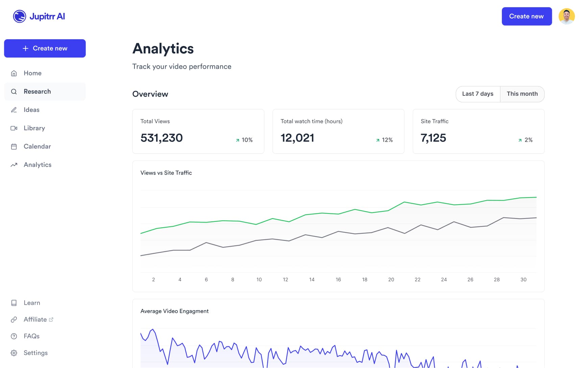Open the Calendar icon in the sidebar

(x=14, y=146)
